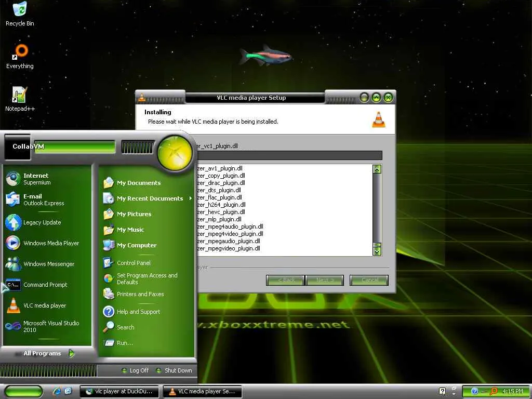Open Microsoft Visual Studio 2010
532x399 pixels.
[x=47, y=326]
